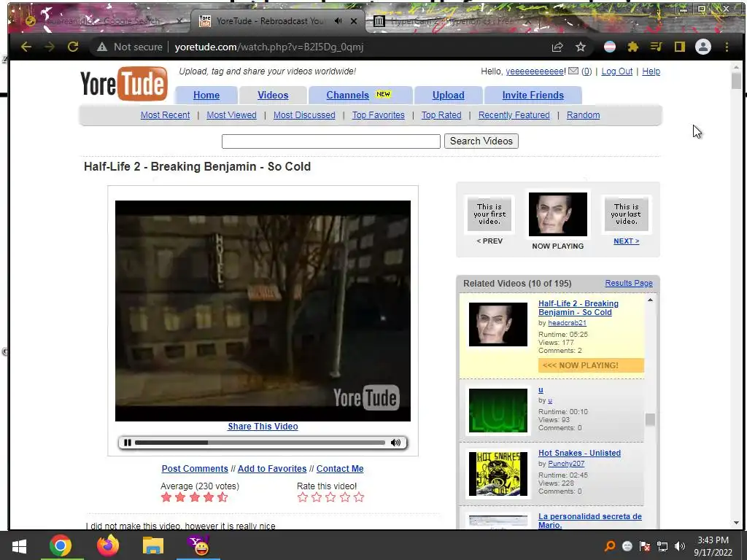747x560 pixels.
Task: Click the Search Videos button
Action: pyautogui.click(x=481, y=141)
